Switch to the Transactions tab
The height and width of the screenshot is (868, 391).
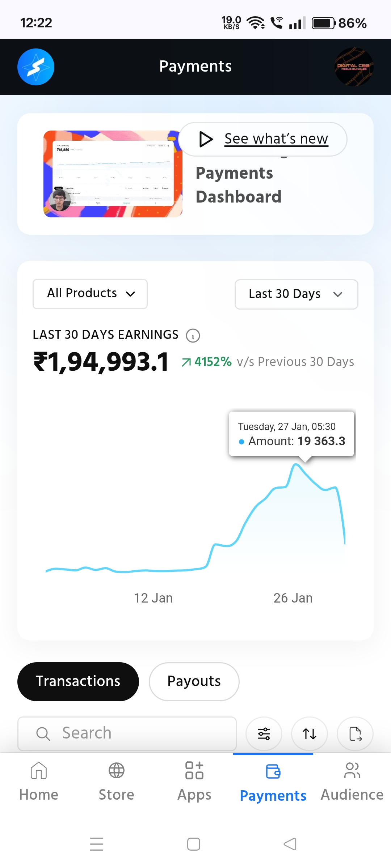(x=78, y=681)
